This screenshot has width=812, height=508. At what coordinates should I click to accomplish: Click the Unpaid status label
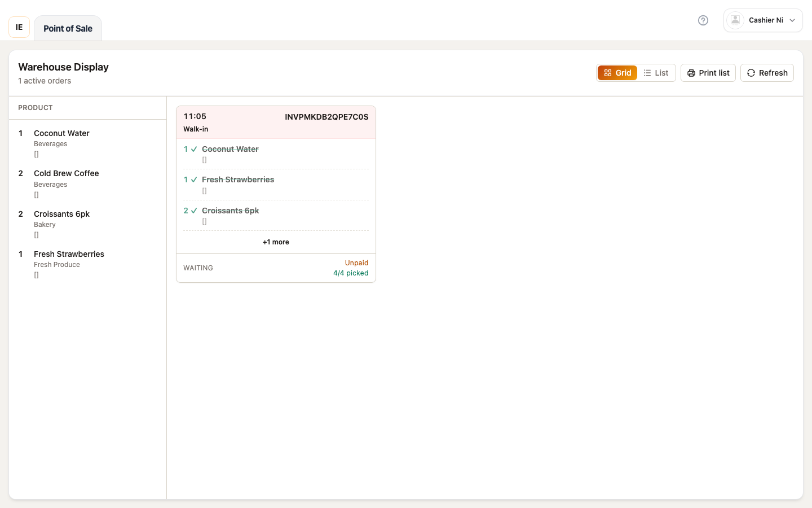coord(356,263)
